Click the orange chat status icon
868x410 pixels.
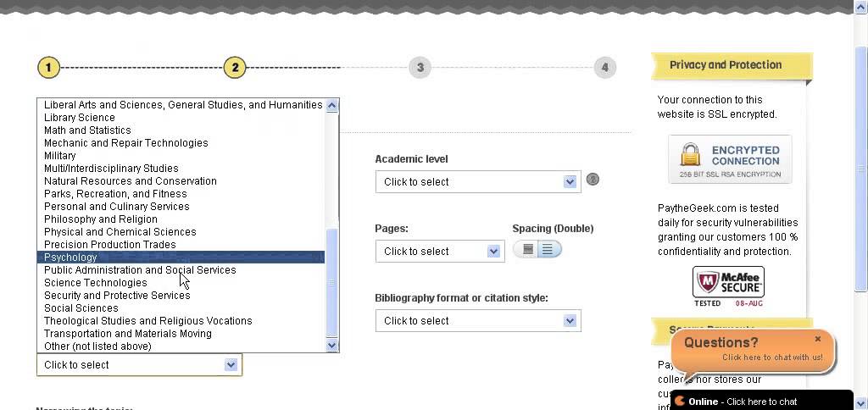tap(680, 402)
